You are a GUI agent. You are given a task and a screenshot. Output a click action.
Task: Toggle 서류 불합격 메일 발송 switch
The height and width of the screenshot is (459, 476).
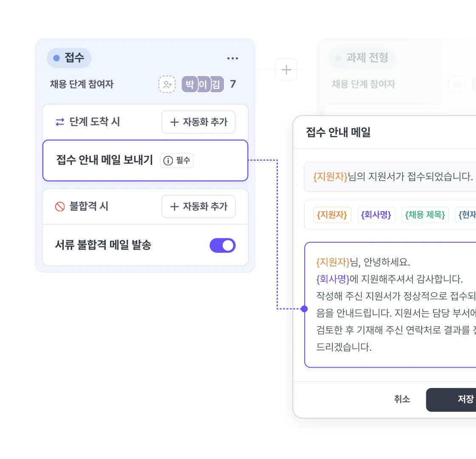(x=223, y=245)
